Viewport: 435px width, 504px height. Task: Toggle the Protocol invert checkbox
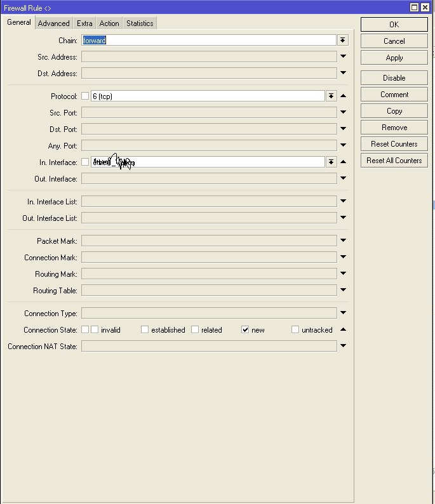click(85, 96)
